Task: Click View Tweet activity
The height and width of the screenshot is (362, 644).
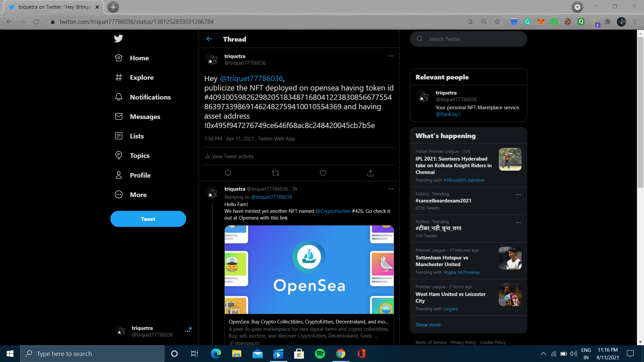Action: coord(232,157)
